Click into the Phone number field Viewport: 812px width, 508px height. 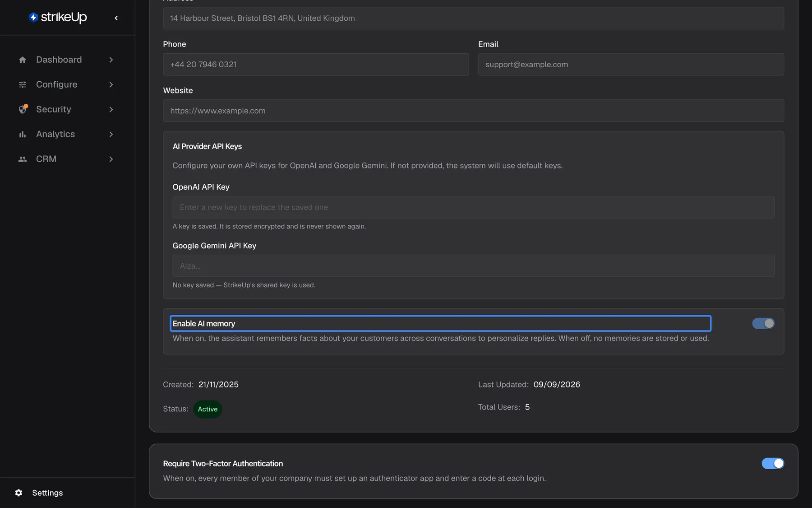tap(316, 64)
